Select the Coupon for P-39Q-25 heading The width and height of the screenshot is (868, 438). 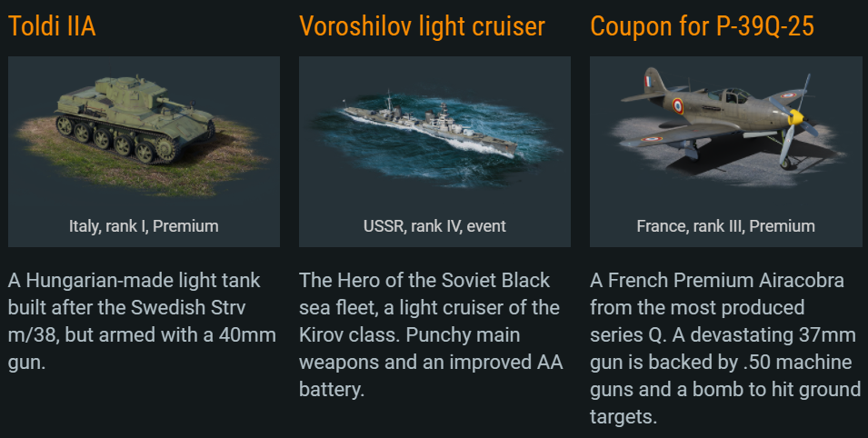tap(702, 26)
